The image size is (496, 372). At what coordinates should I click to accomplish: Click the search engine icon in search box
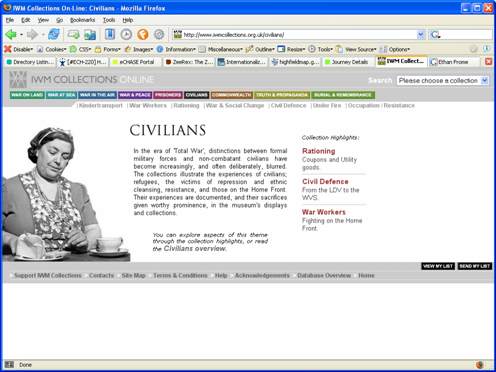(435, 35)
